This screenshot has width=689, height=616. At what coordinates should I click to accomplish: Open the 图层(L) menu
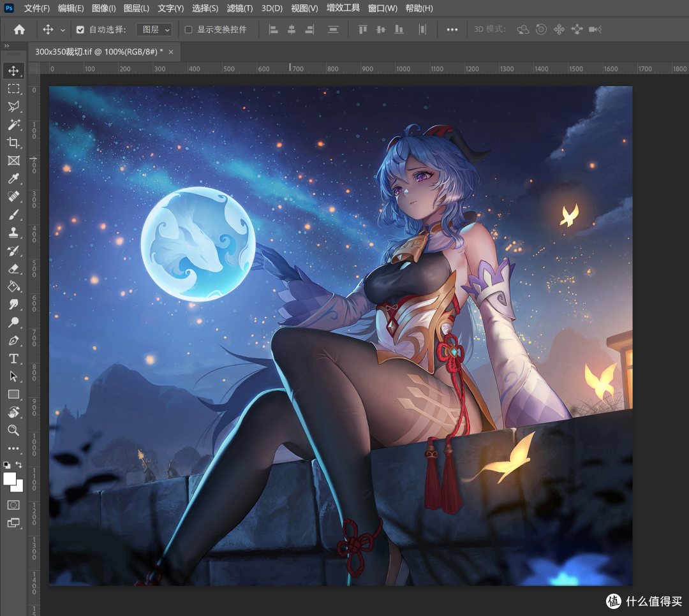coord(137,8)
